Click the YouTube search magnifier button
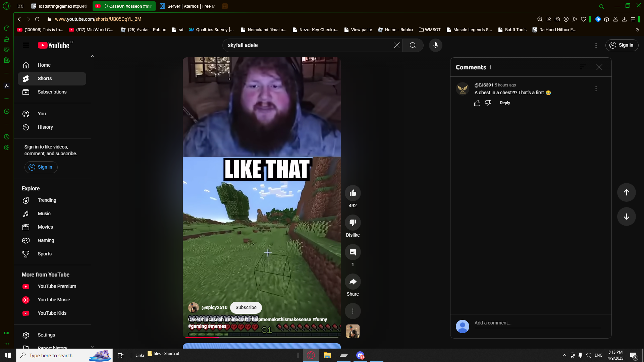 413,45
